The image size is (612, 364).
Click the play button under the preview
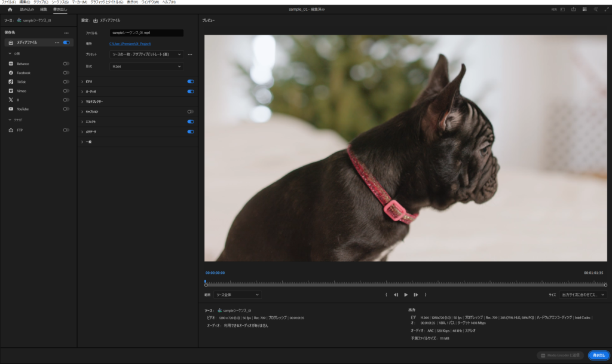pyautogui.click(x=406, y=295)
